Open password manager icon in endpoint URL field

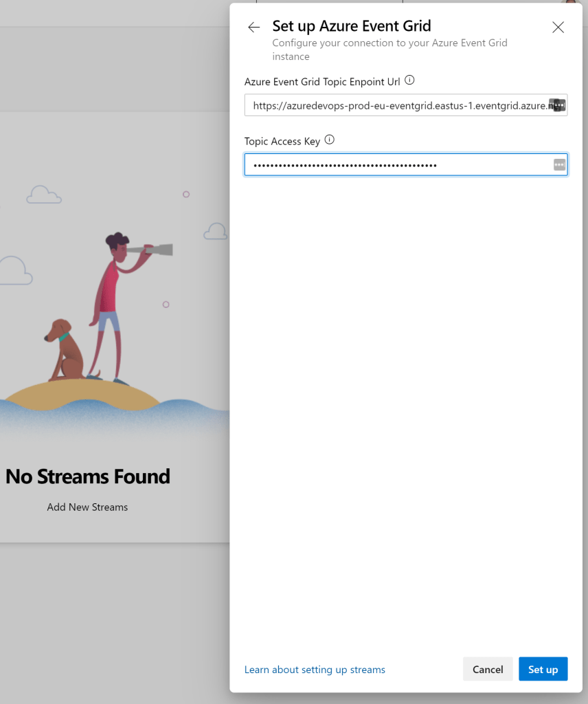(558, 105)
